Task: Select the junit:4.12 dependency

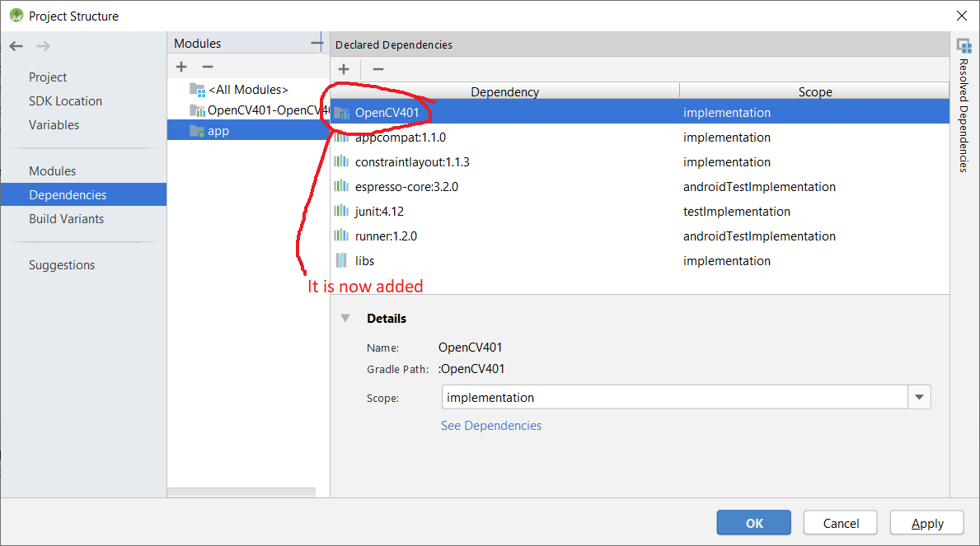Action: [379, 212]
